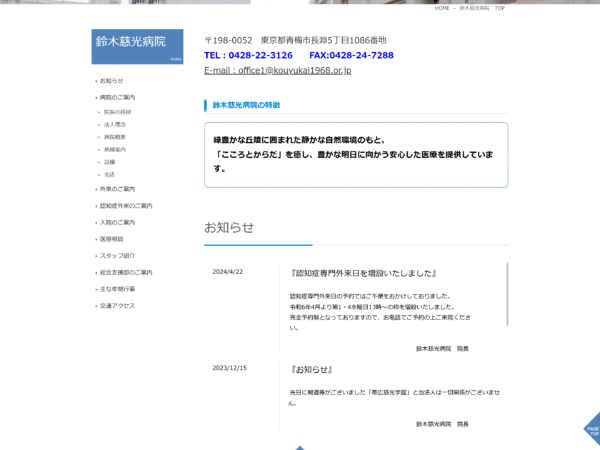
Task: Jump back up with the PAGE TOP button
Action: pyautogui.click(x=592, y=429)
